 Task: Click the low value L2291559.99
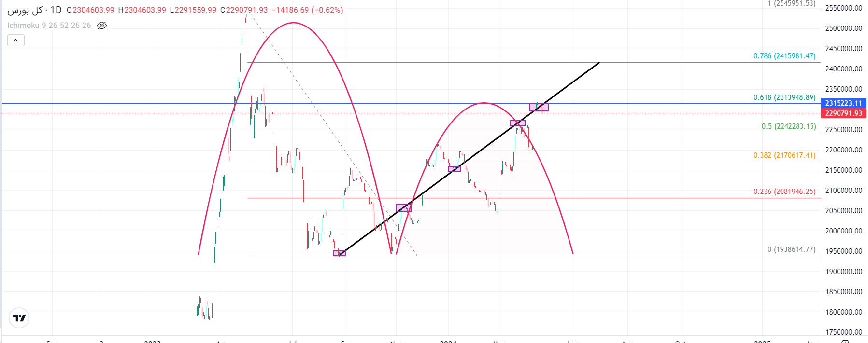[193, 10]
